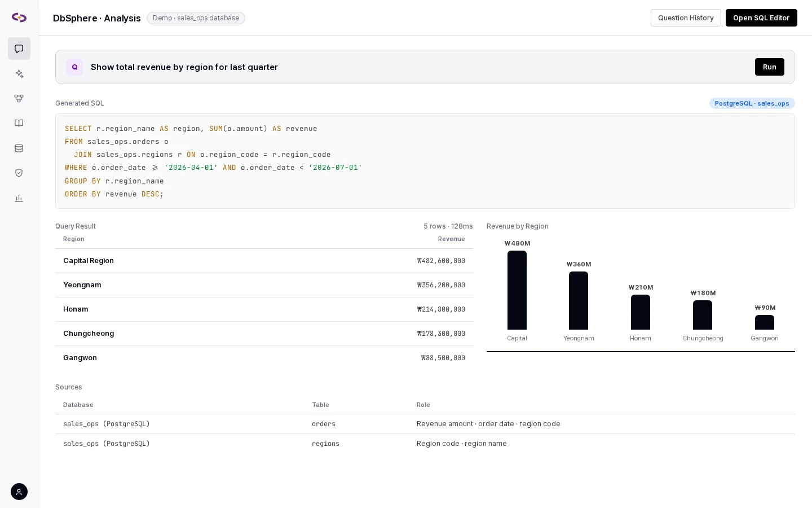Click revenue value ₩178,300,000

pyautogui.click(x=441, y=334)
